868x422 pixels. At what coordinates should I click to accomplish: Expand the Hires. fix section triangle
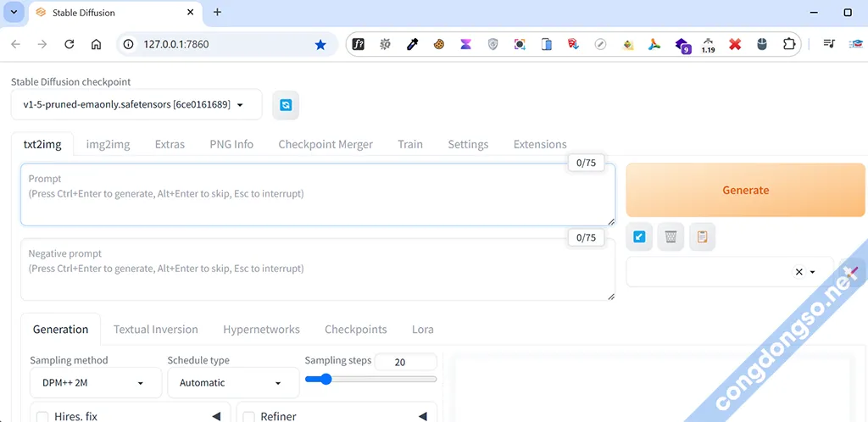coord(216,416)
